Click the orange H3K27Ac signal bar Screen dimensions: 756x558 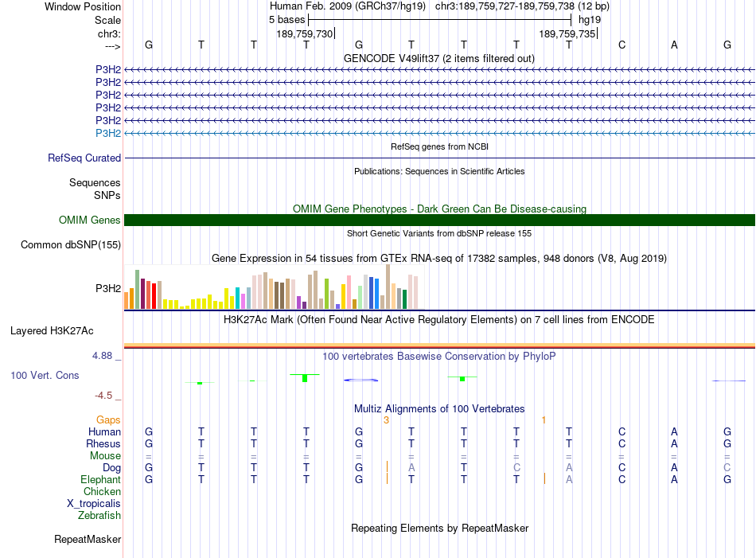tap(439, 345)
